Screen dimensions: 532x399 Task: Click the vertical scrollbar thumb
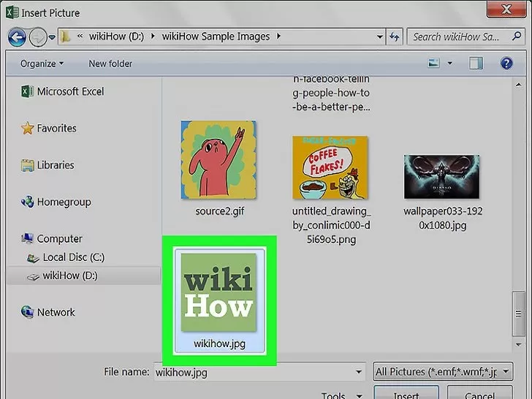(x=518, y=313)
